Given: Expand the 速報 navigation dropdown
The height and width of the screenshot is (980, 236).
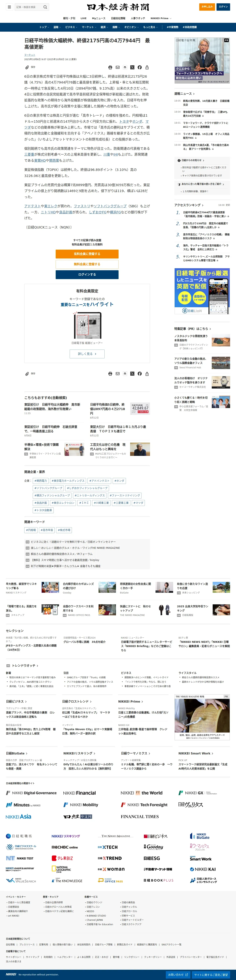Looking at the screenshot, I should click(57, 27).
